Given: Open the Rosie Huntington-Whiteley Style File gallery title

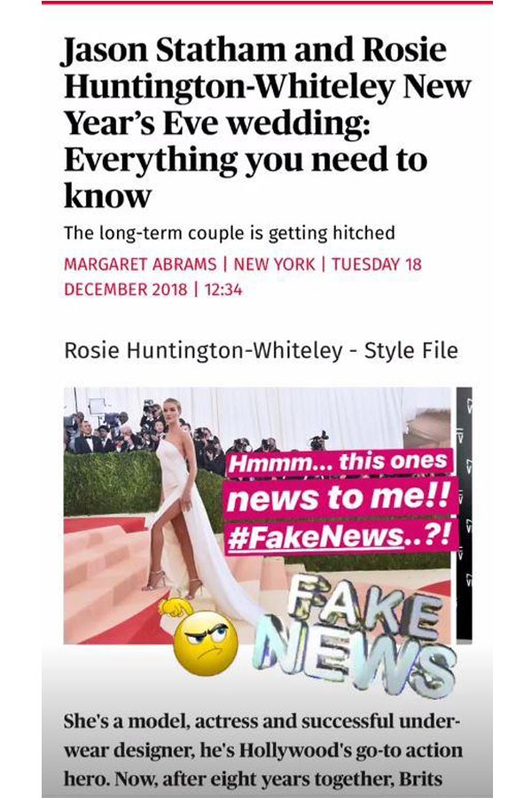Looking at the screenshot, I should (262, 350).
